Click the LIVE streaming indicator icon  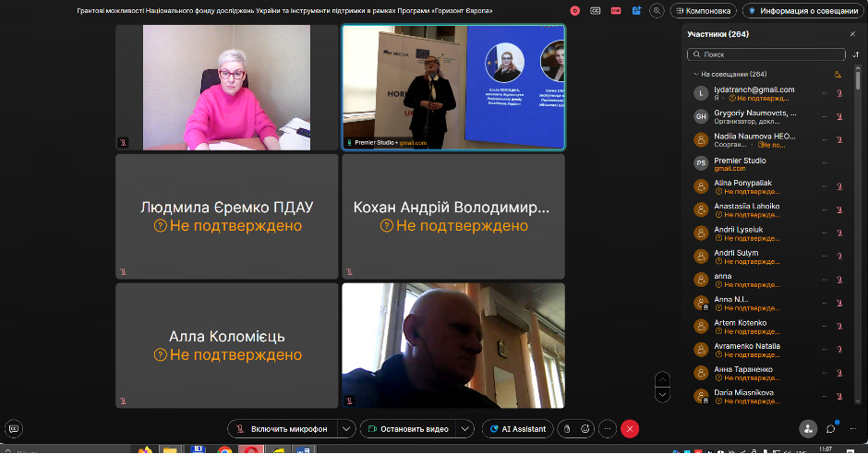(616, 11)
